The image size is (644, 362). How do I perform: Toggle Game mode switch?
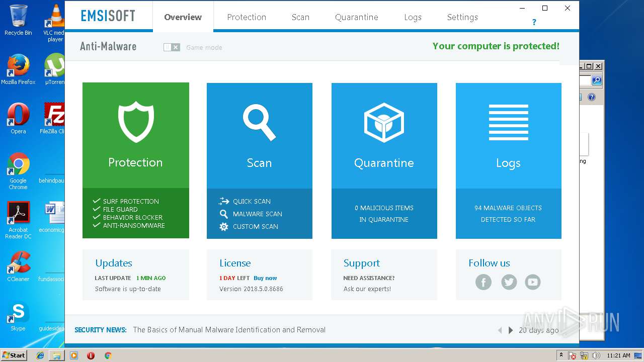pyautogui.click(x=172, y=47)
